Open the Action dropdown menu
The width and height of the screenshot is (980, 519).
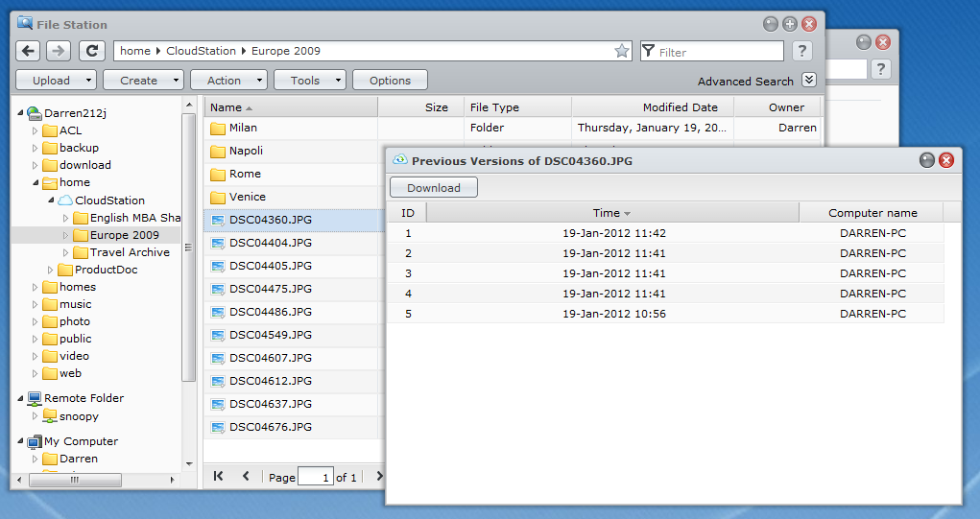(228, 80)
